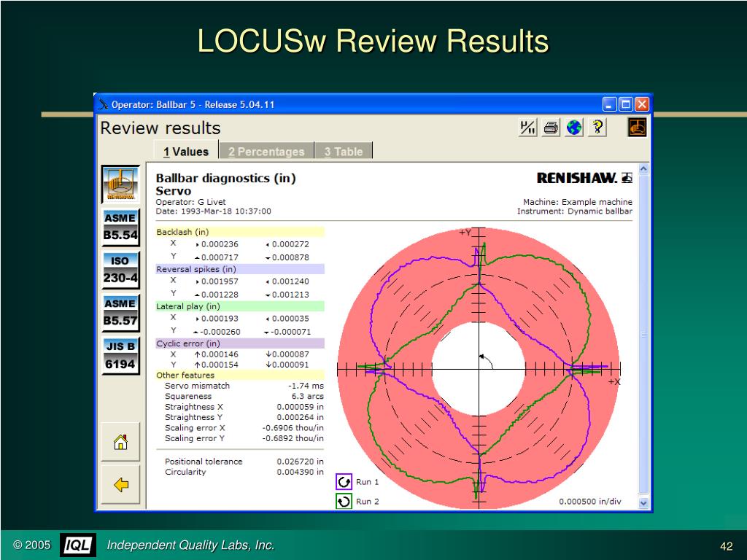Click the printer icon
The height and width of the screenshot is (560, 747).
click(551, 128)
